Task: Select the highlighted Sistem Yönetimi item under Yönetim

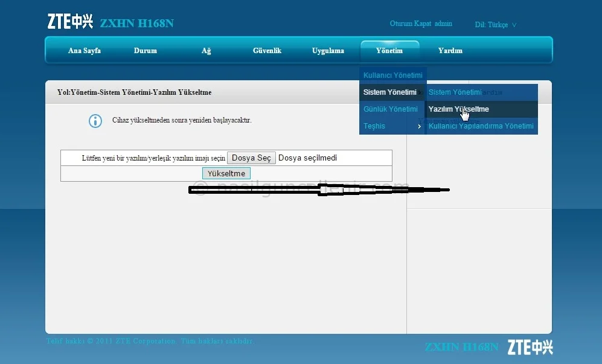Action: (x=390, y=92)
